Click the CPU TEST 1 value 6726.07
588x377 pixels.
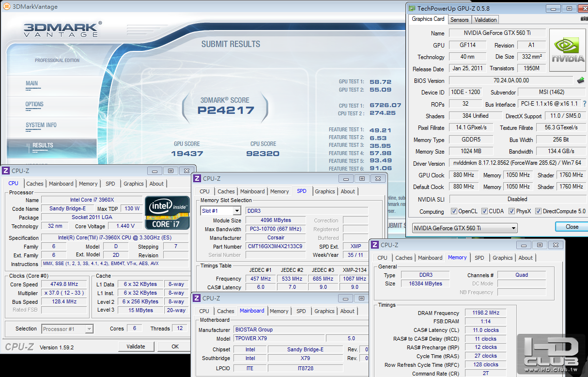(386, 105)
